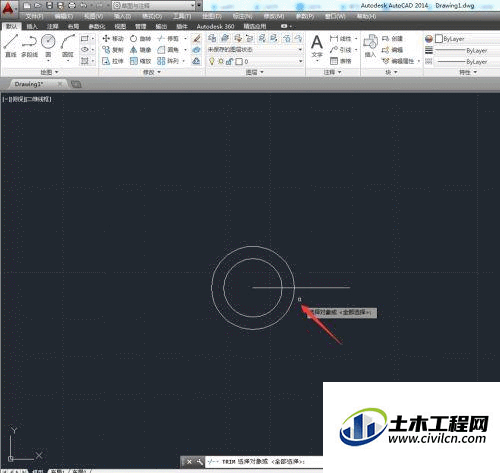Image resolution: width=500 pixels, height=473 pixels.
Task: Click the Rotate (旋转) tool
Action: (140, 39)
